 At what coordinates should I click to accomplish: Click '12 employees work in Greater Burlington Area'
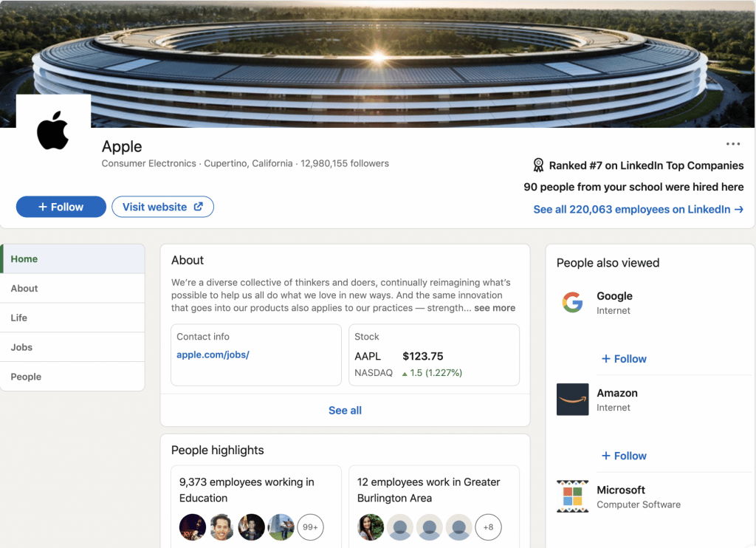point(429,490)
